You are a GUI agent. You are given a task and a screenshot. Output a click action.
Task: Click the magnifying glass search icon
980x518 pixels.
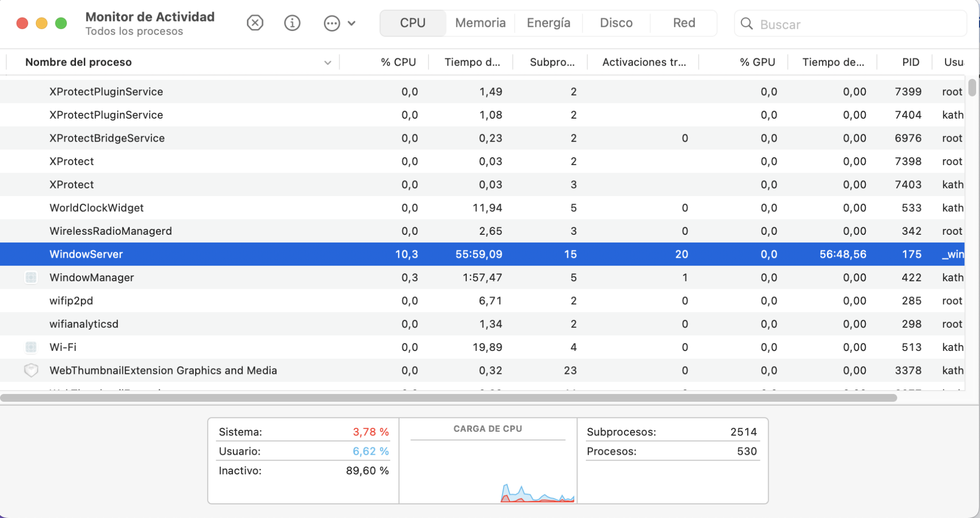747,24
